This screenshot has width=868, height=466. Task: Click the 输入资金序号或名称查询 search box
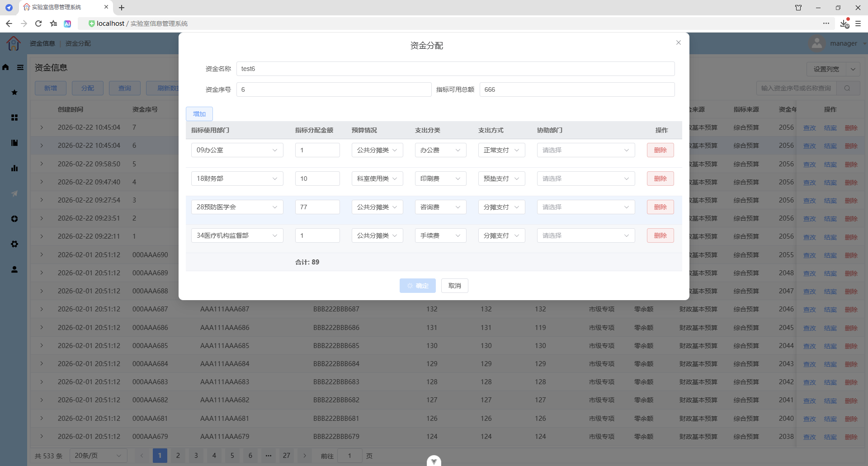click(x=797, y=88)
